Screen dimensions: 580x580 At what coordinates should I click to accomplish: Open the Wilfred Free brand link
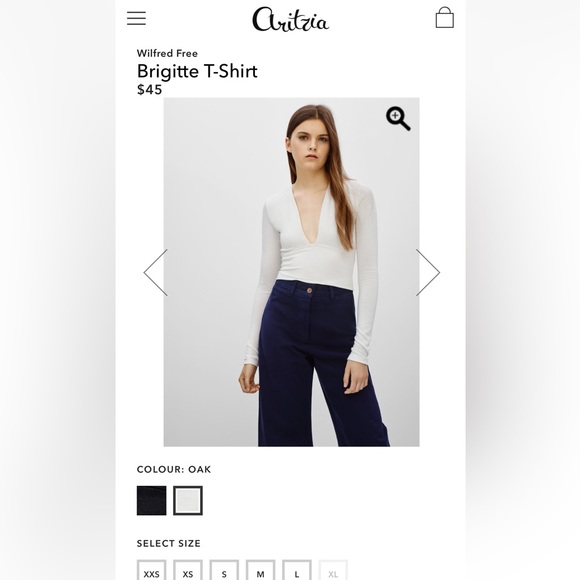[167, 53]
